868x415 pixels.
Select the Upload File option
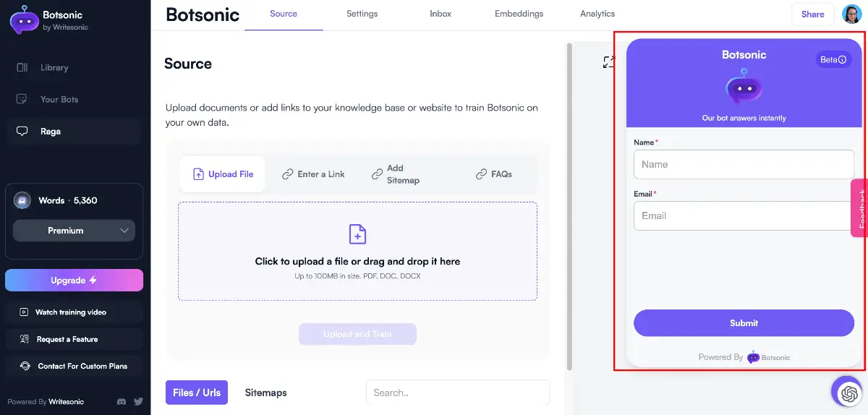point(223,174)
